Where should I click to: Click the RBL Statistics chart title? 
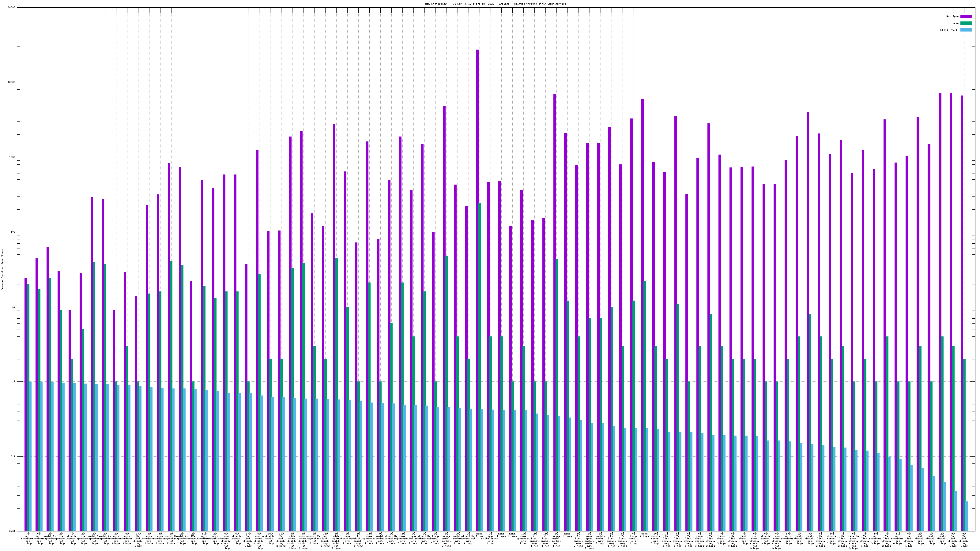[495, 4]
